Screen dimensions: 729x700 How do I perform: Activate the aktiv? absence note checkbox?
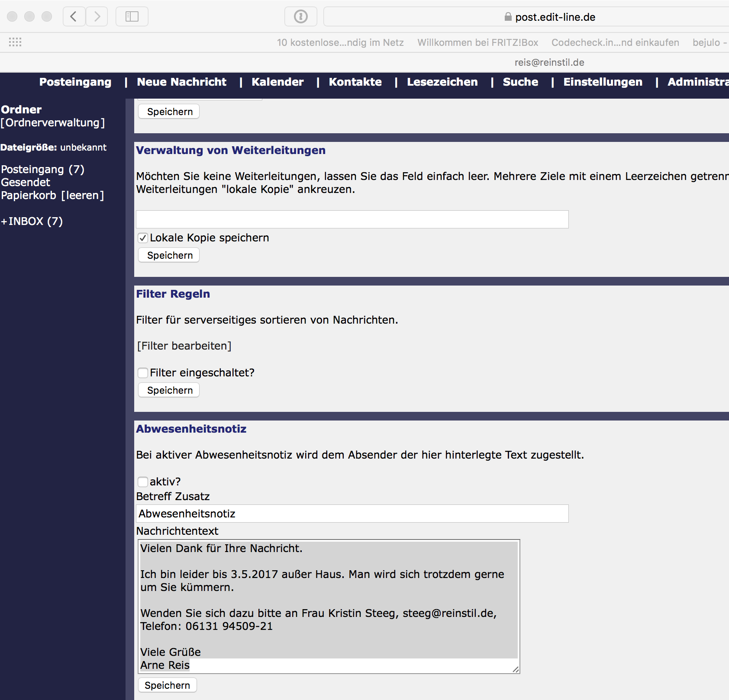pyautogui.click(x=143, y=482)
